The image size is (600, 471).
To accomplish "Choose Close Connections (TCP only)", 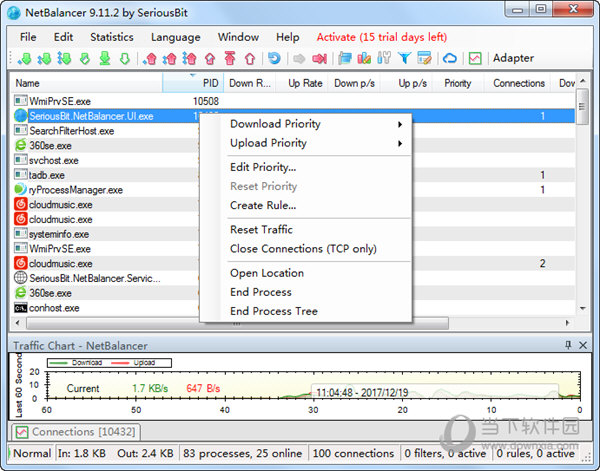I will [x=306, y=249].
